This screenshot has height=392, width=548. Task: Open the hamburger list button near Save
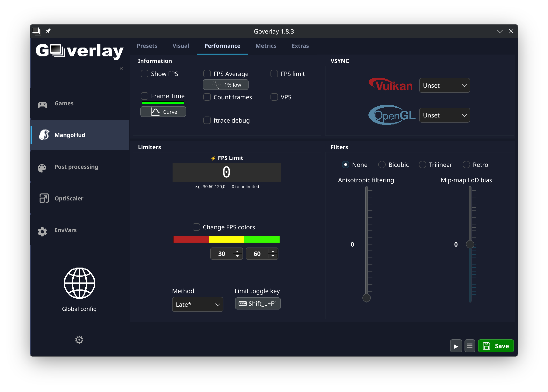(469, 346)
